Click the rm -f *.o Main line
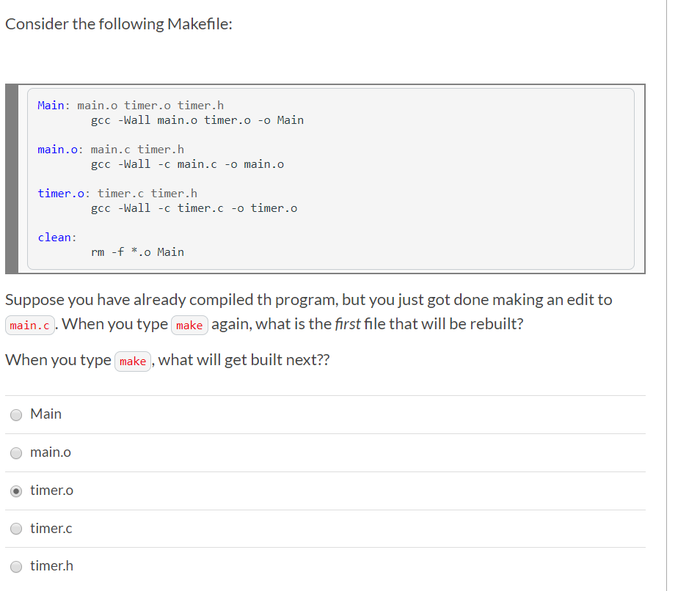Screen dimensions: 700x591 137,252
